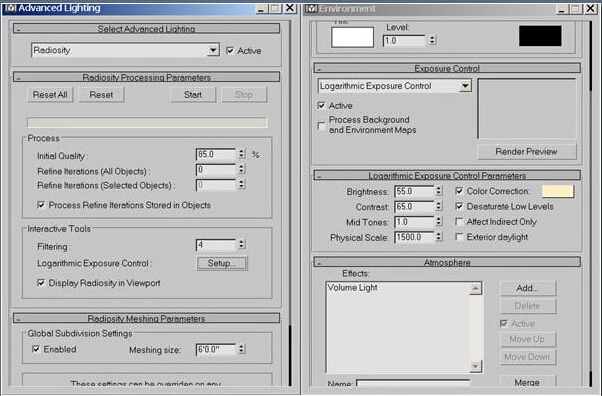Click the Initial Quality value field

coord(216,154)
